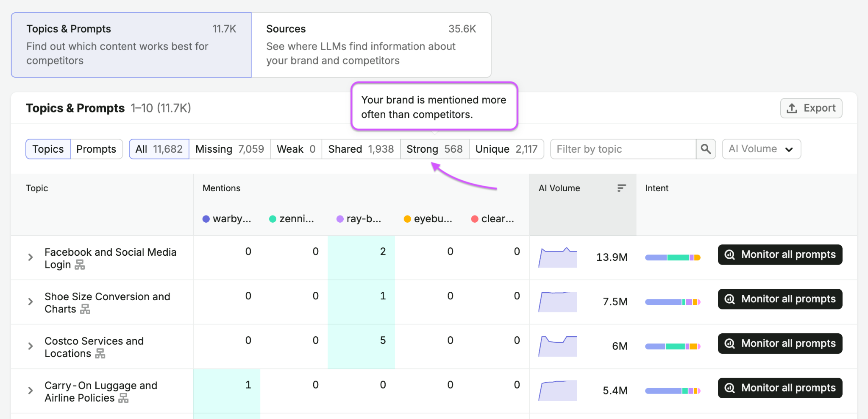Click the 7.5M volume trend chart
The image size is (868, 419).
(x=558, y=302)
